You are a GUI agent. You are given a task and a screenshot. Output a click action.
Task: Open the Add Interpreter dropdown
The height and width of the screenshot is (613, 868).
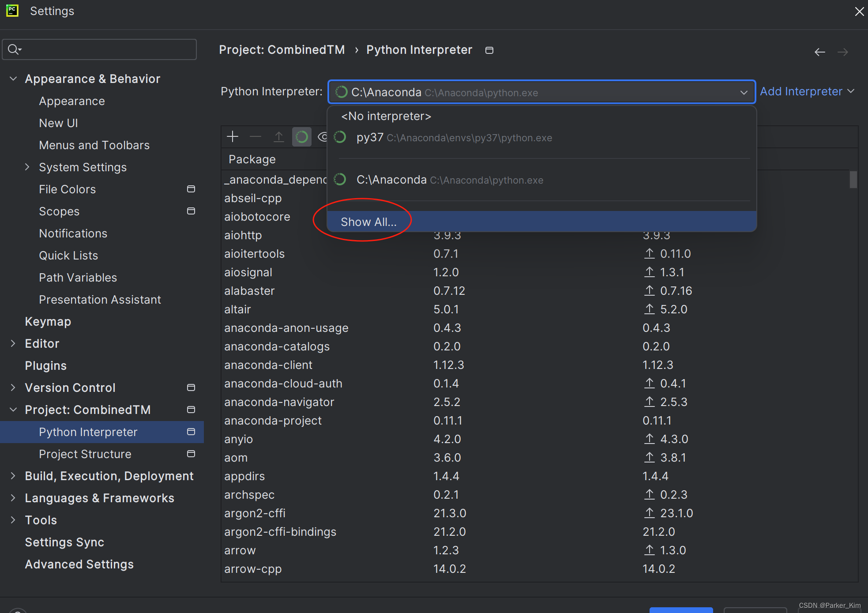(807, 91)
